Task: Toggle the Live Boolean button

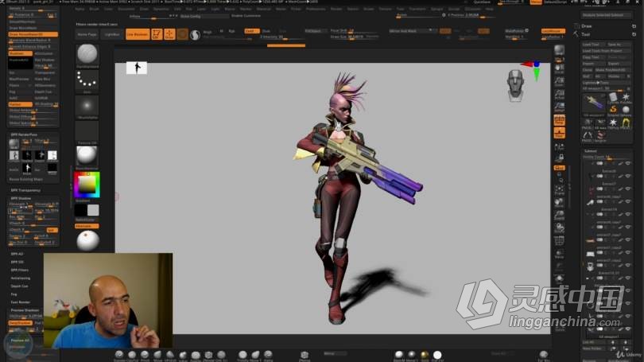Action: click(138, 34)
